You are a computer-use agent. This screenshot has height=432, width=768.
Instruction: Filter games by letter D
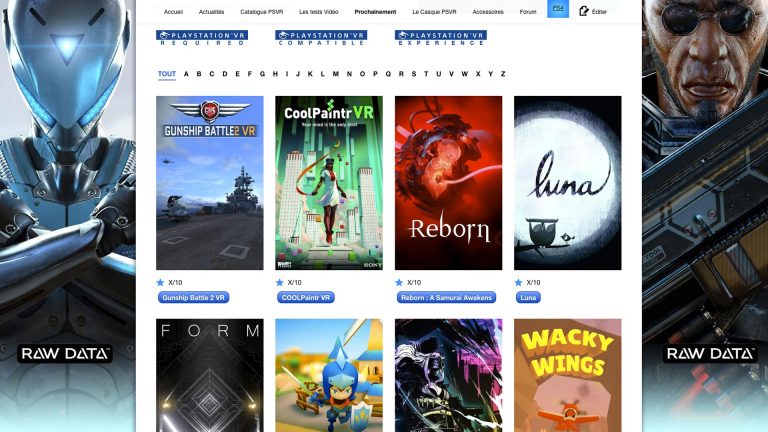click(225, 74)
